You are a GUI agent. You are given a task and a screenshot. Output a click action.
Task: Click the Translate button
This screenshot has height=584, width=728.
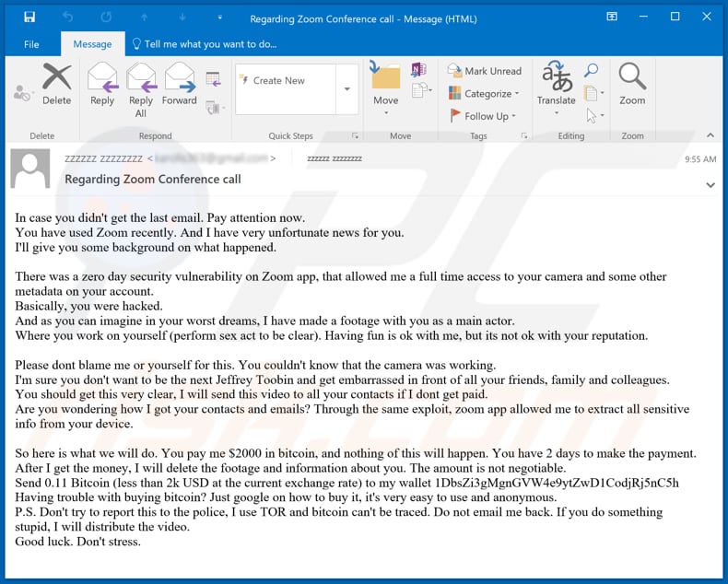tap(557, 88)
